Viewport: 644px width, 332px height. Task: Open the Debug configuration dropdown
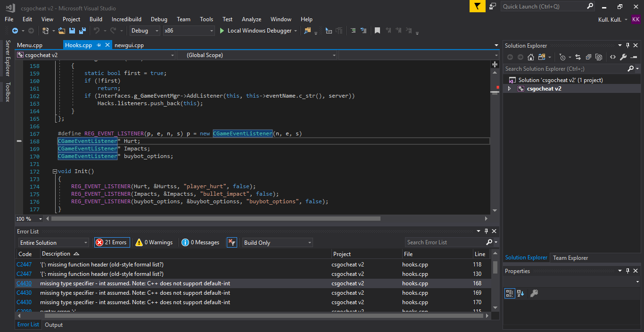(x=145, y=31)
